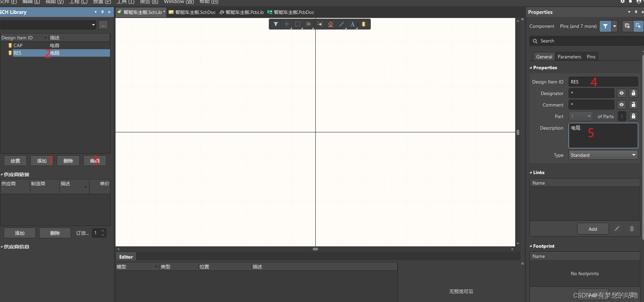Open the 智能车主板.PcbLib document tab

pos(242,12)
